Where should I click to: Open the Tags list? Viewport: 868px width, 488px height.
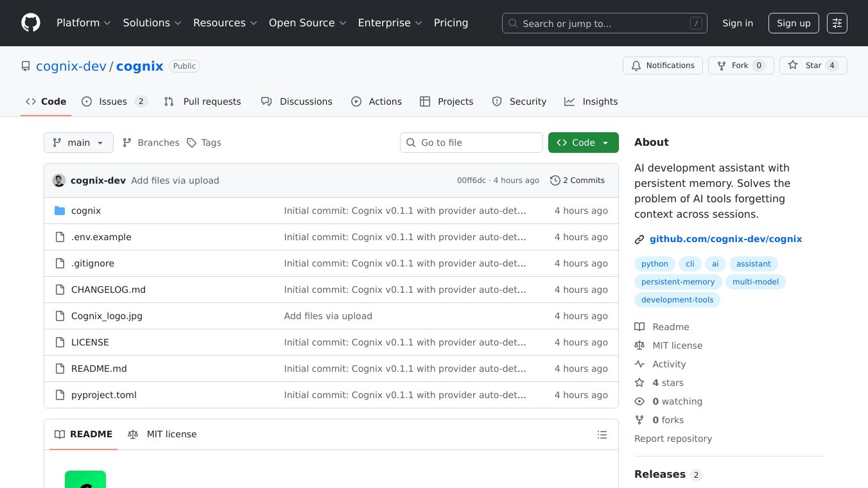tap(204, 143)
